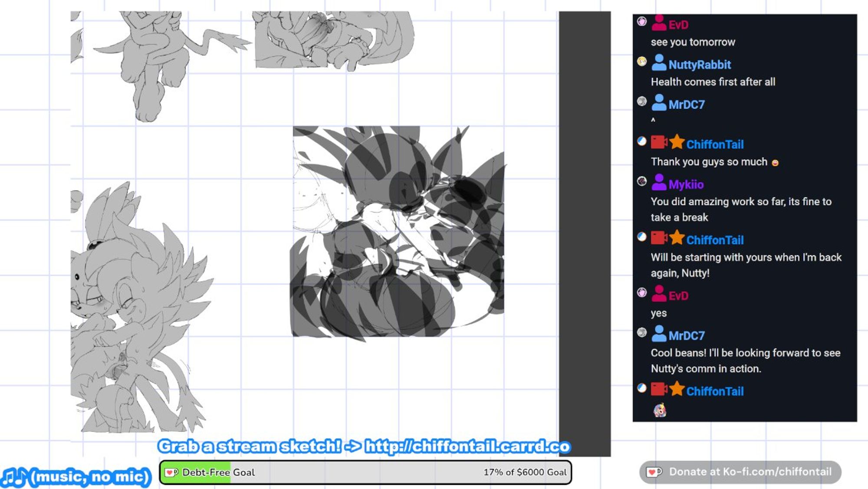Click the pink user icon beside EvD above "see you tomorrow"

(x=659, y=23)
